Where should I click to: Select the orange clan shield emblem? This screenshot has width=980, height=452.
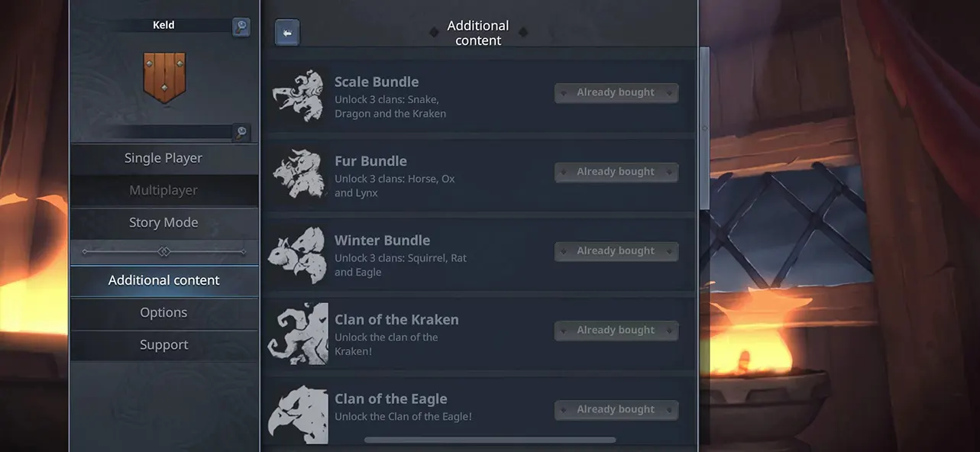[x=164, y=77]
